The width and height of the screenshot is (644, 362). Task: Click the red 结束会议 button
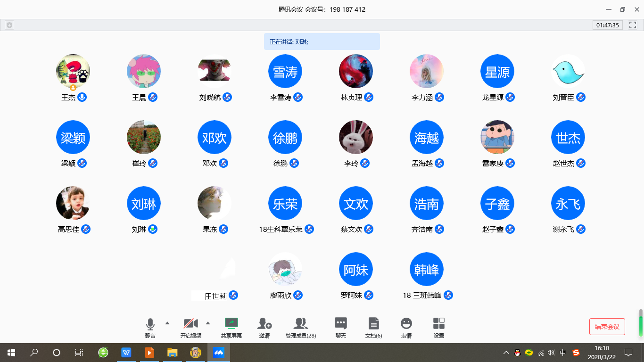[x=607, y=327]
